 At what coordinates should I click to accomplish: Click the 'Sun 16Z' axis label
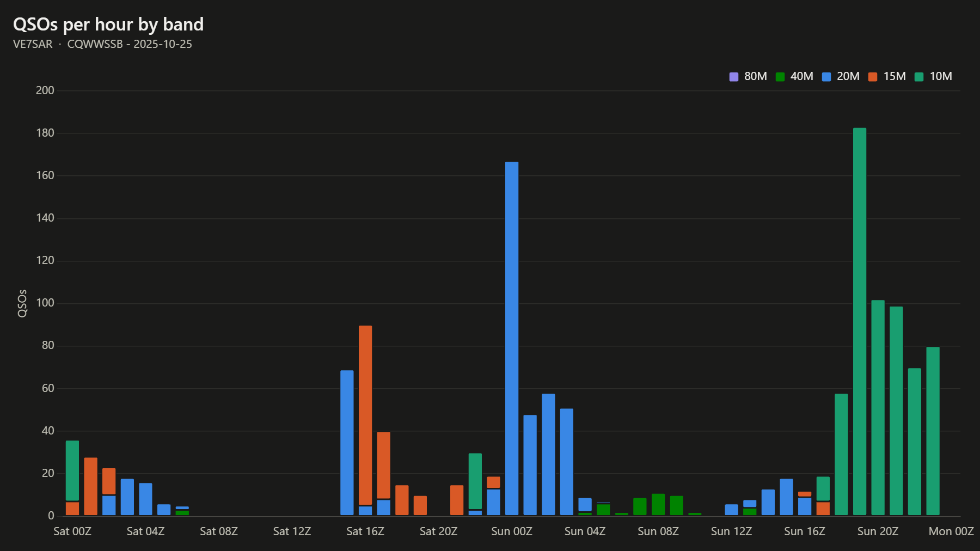click(805, 531)
